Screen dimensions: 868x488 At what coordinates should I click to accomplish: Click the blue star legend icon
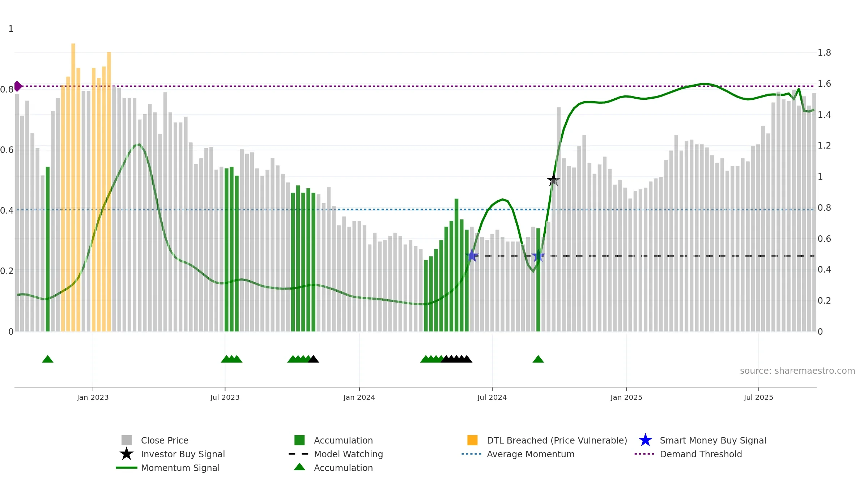tap(645, 440)
